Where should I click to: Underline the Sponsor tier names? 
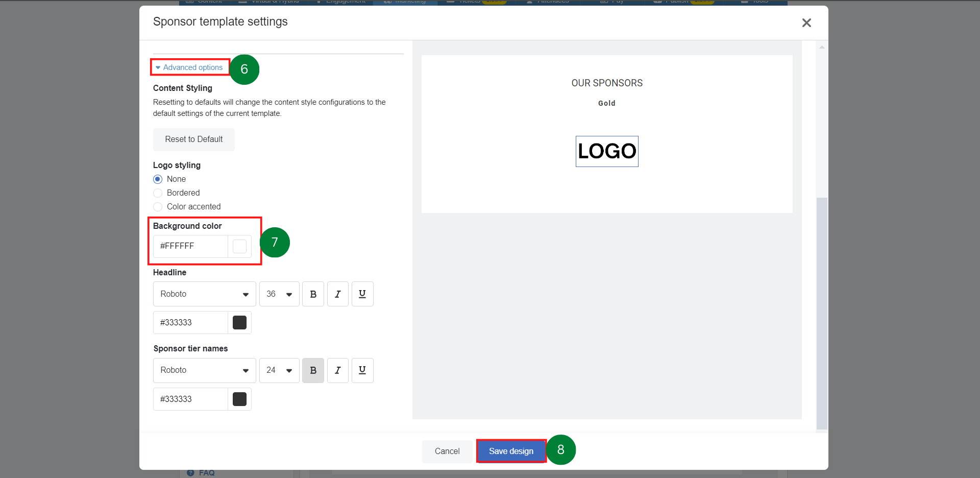tap(362, 370)
